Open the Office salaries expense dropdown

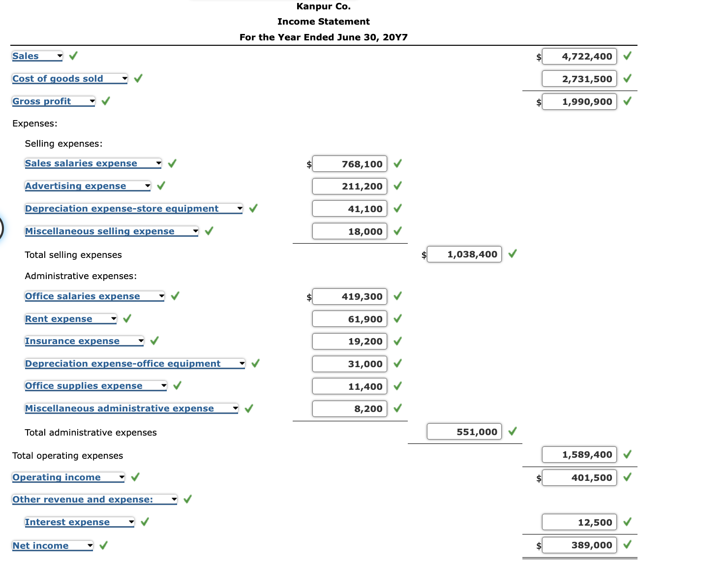tap(95, 296)
